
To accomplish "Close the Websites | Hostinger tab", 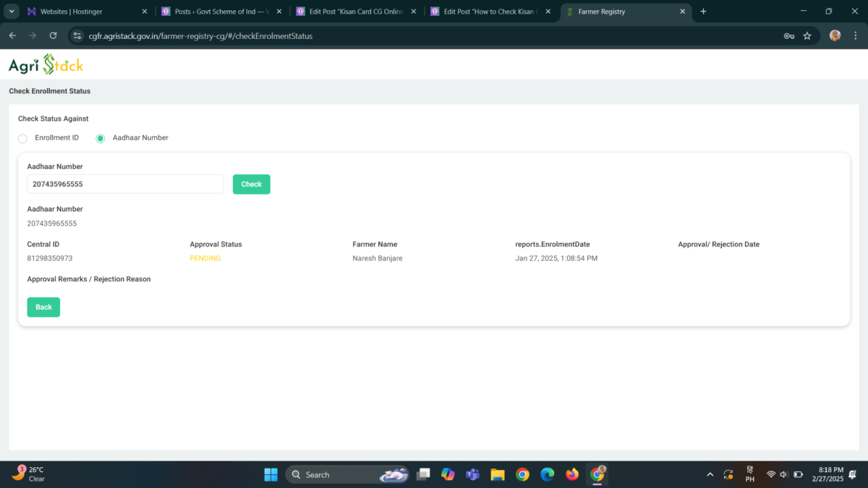I will point(144,12).
